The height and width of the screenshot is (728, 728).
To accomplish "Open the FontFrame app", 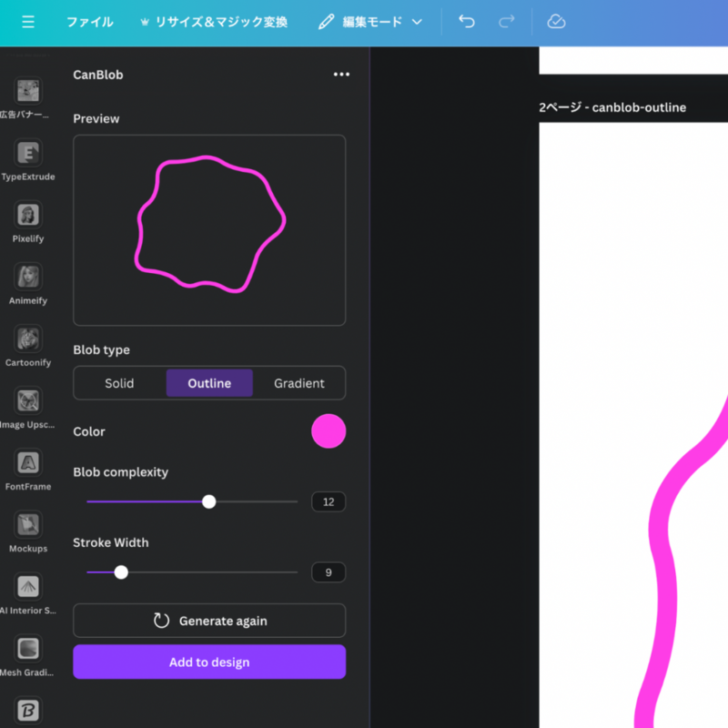I will click(x=28, y=470).
